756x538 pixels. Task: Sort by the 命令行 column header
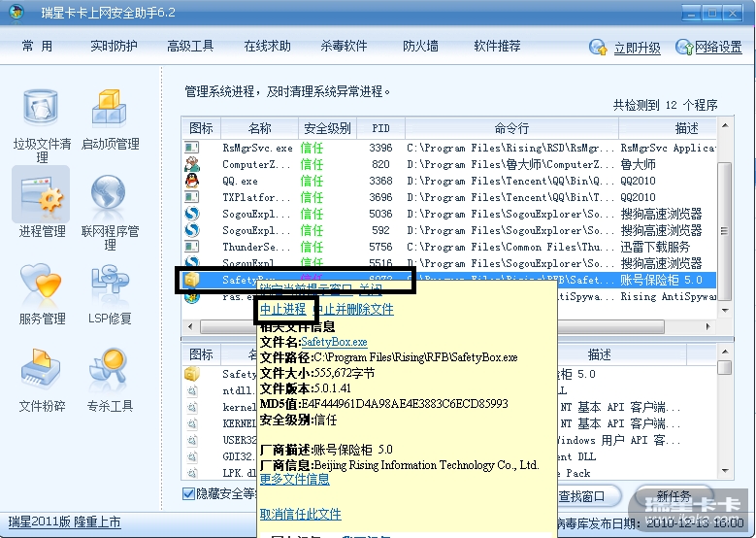511,128
